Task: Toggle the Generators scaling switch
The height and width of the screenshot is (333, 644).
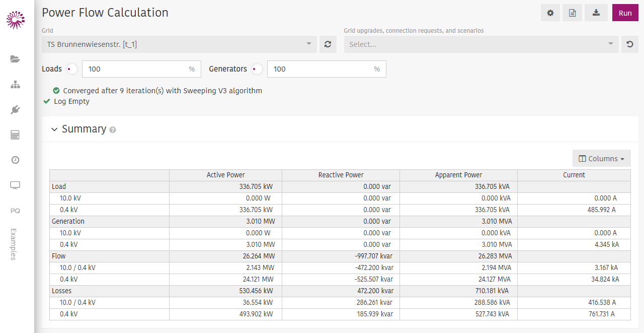Action: click(257, 69)
